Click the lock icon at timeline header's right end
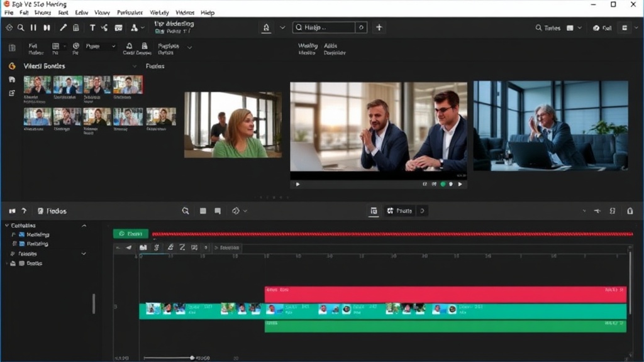This screenshot has width=644, height=362. click(630, 211)
